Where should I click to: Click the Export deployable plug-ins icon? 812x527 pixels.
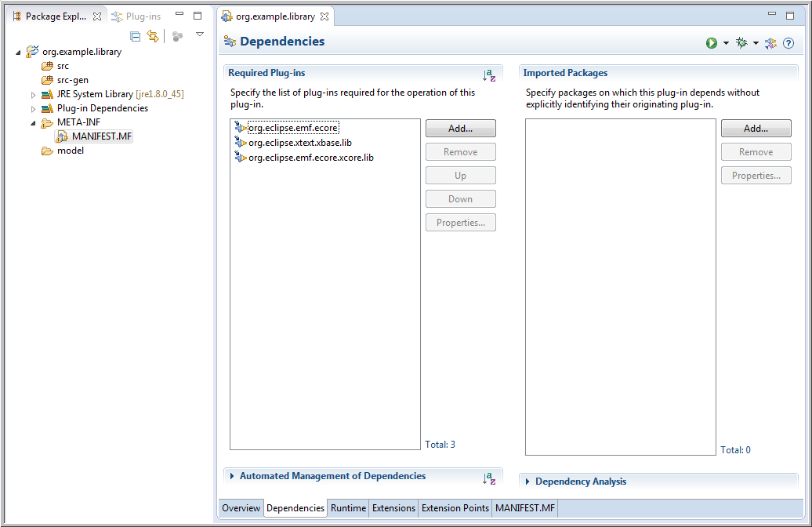[x=771, y=43]
